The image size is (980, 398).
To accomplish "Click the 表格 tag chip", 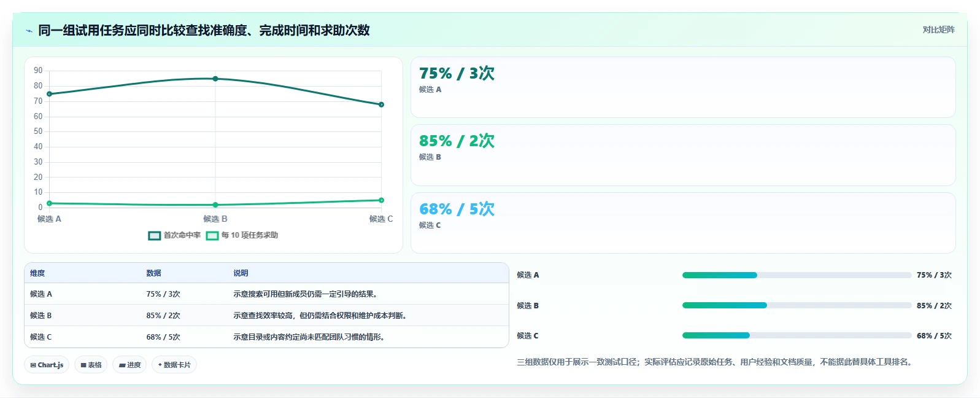I will coord(91,365).
